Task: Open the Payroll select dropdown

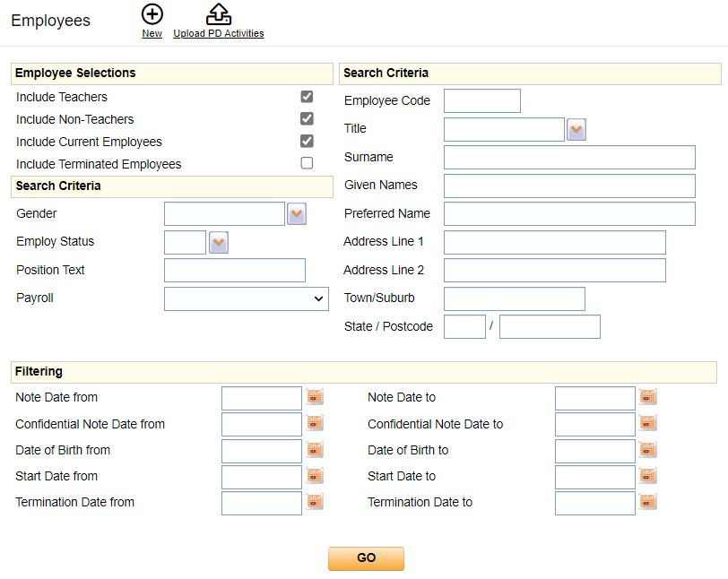Action: pos(247,298)
